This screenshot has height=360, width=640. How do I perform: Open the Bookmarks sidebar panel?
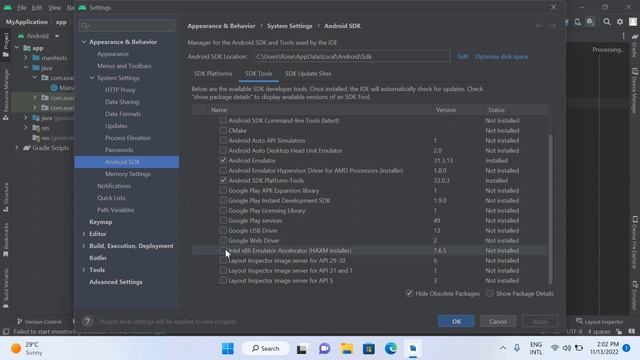click(x=6, y=240)
